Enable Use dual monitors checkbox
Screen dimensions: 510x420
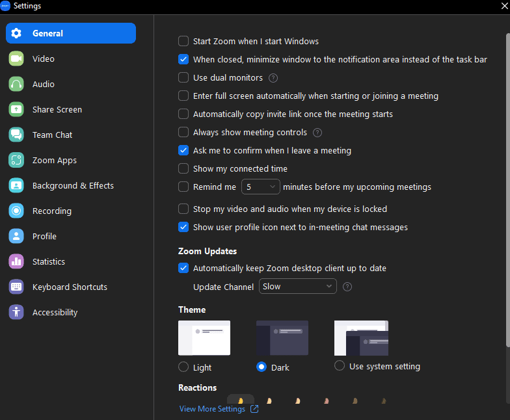(183, 77)
